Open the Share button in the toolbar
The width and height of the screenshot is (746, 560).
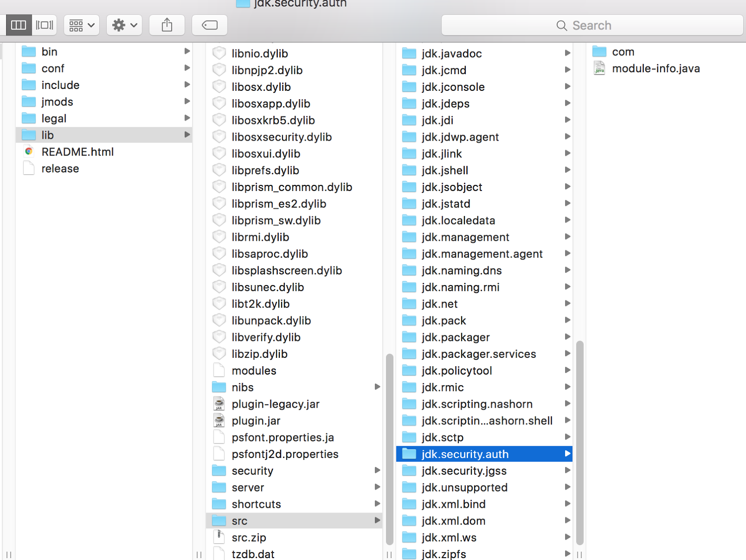tap(166, 25)
